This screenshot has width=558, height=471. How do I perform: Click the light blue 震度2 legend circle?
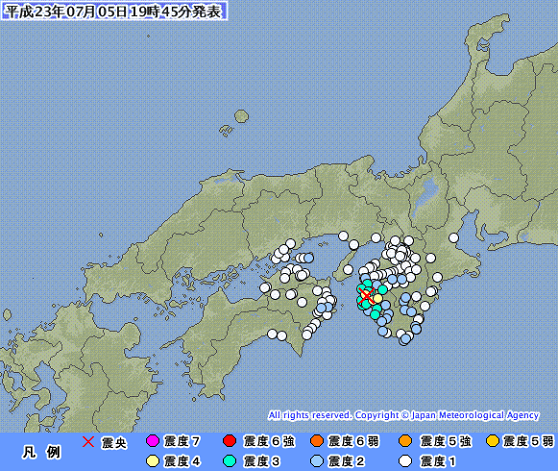[317, 461]
